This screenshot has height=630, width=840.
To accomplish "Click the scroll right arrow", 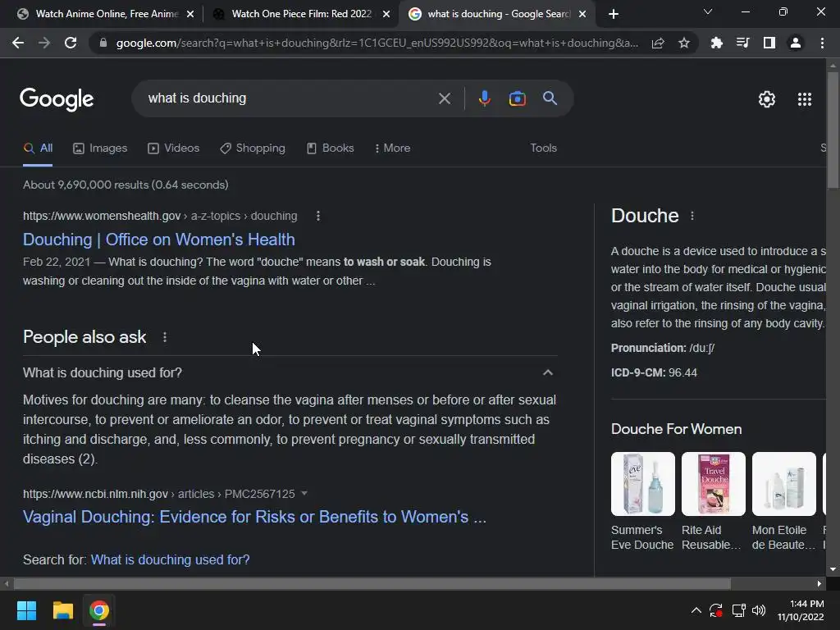I will (819, 583).
